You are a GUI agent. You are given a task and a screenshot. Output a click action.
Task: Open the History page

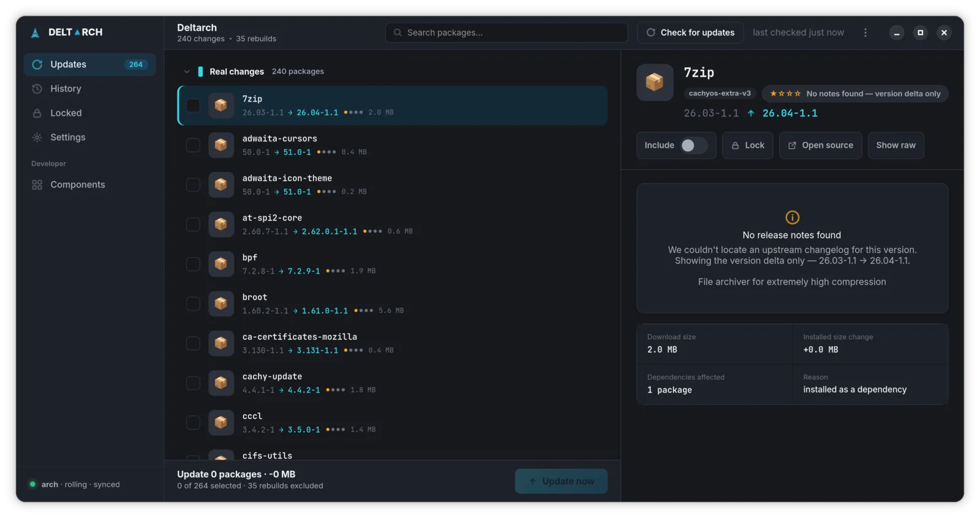pos(90,89)
